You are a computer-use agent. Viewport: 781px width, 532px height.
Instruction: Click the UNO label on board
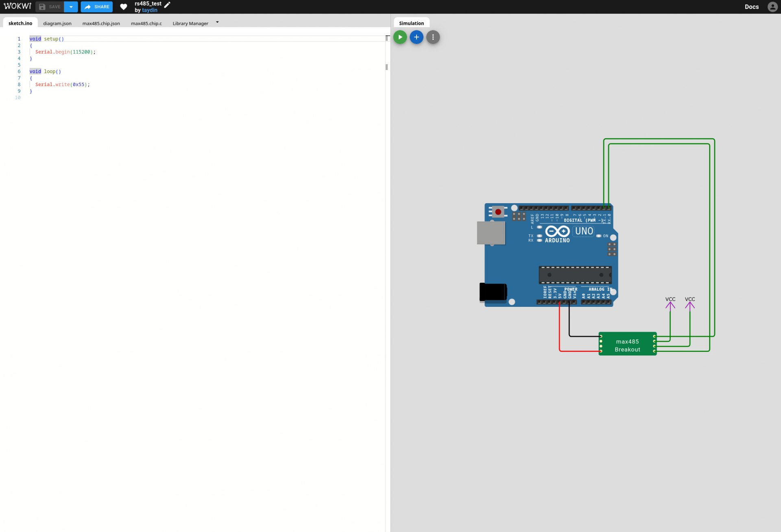click(584, 231)
